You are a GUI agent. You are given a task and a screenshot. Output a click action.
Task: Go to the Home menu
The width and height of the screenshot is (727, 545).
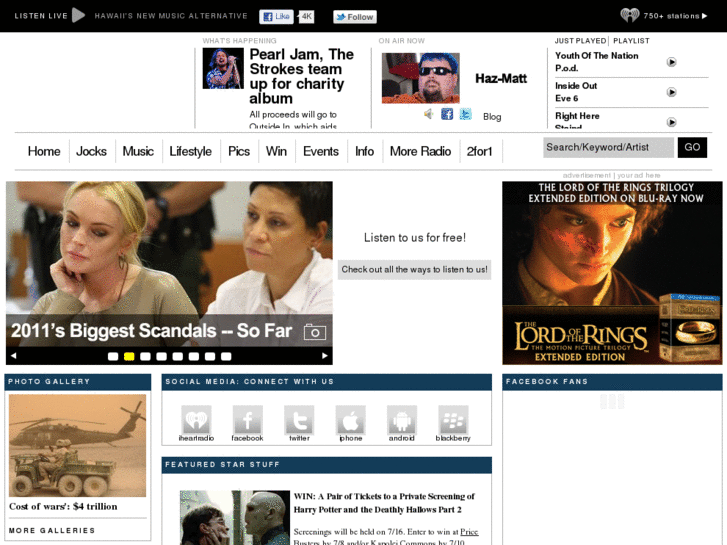(x=44, y=151)
